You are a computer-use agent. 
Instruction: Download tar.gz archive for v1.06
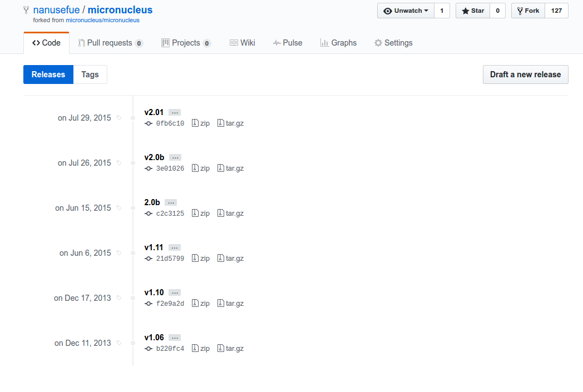point(230,349)
